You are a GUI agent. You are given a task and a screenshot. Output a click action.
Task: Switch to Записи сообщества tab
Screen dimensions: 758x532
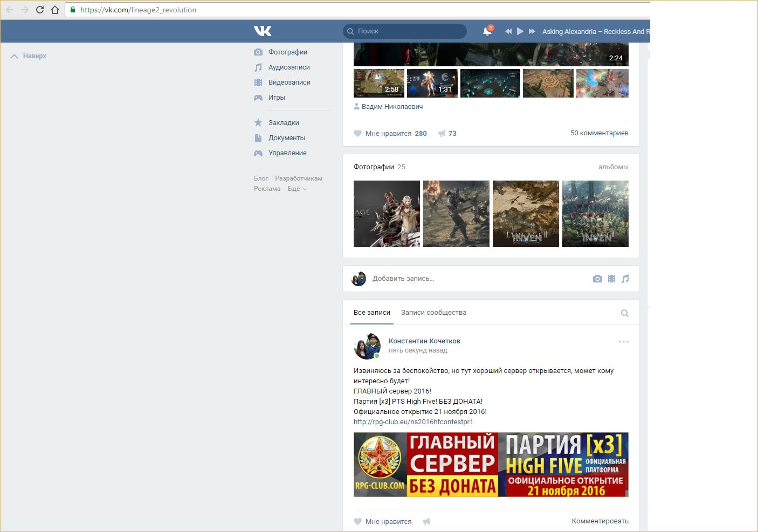point(433,313)
